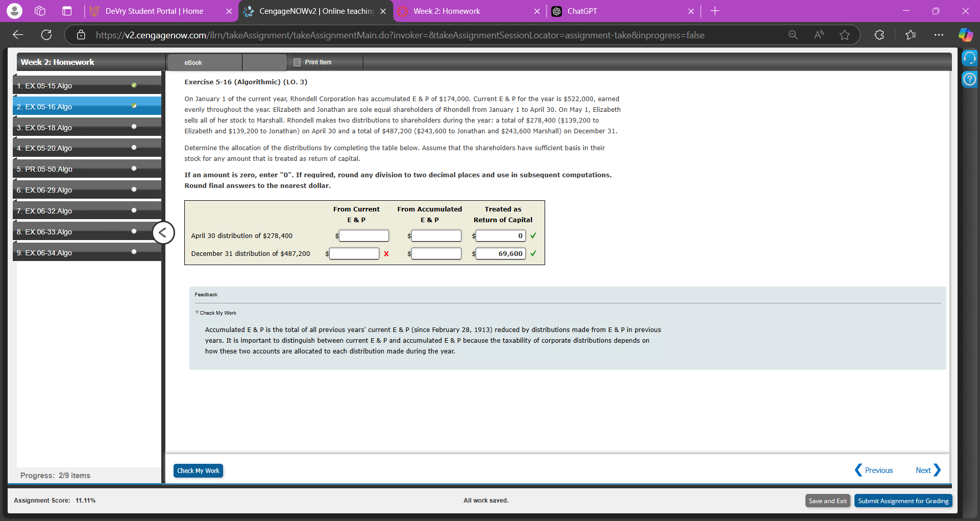
Task: Close the ChatGPT tab
Action: point(691,11)
